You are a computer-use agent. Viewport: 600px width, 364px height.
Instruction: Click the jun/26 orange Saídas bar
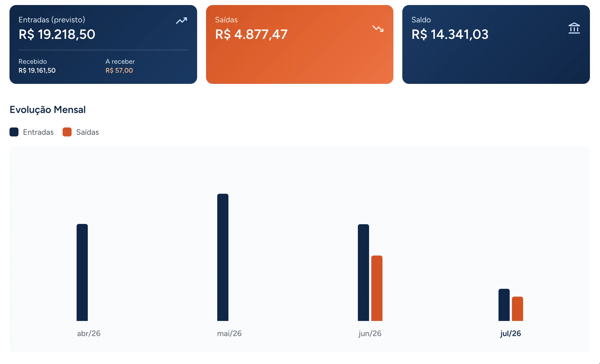pos(377,288)
